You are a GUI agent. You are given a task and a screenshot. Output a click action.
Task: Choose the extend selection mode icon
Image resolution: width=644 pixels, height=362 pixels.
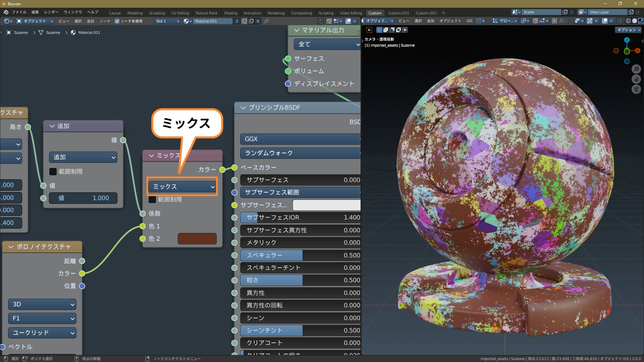point(386,30)
